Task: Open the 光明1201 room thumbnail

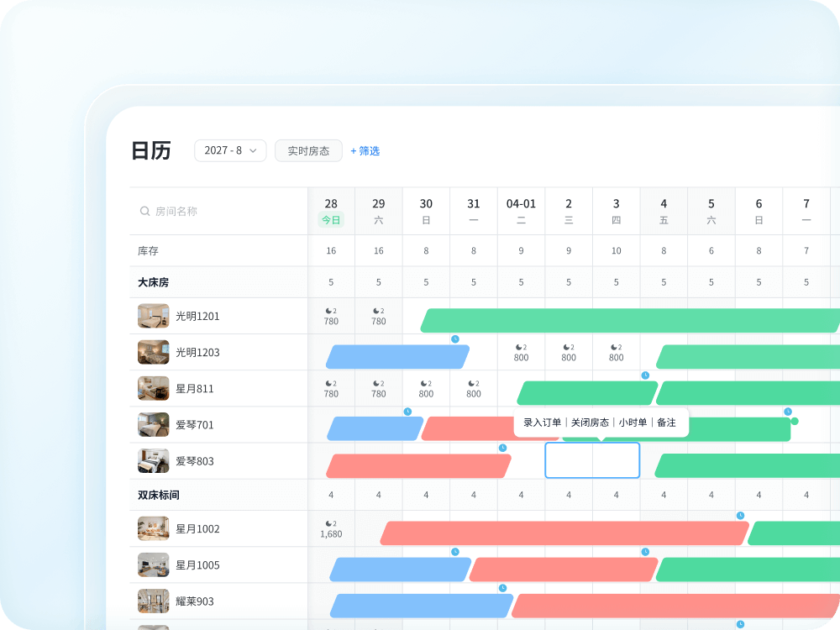Action: point(154,316)
